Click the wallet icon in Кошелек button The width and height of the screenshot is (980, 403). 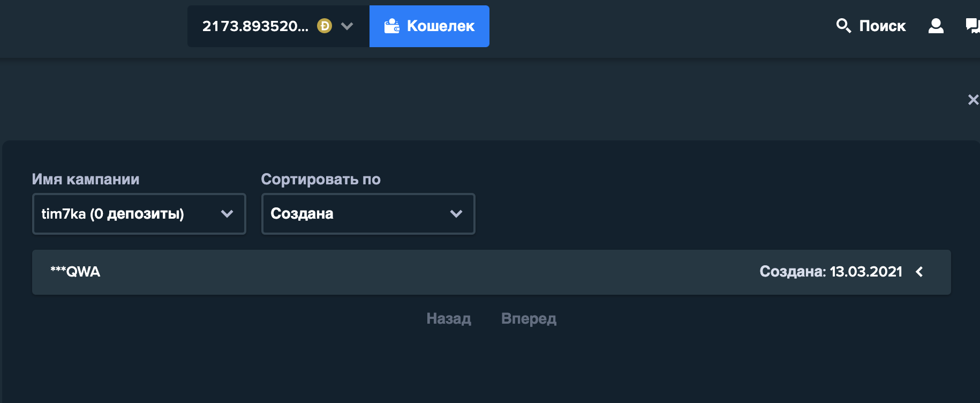(x=392, y=26)
